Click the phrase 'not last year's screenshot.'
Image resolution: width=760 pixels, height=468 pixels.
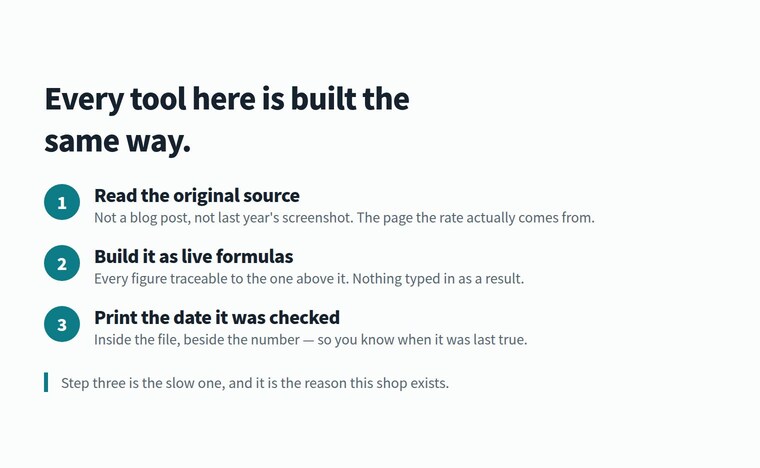pyautogui.click(x=274, y=218)
